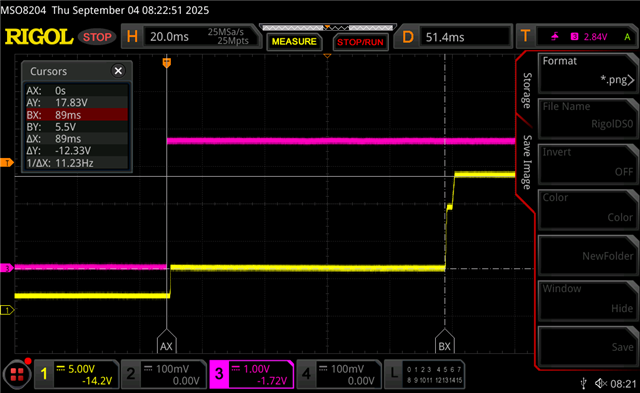The image size is (640, 393).
Task: Open trigger settings showing 2.84V
Action: coord(578,37)
